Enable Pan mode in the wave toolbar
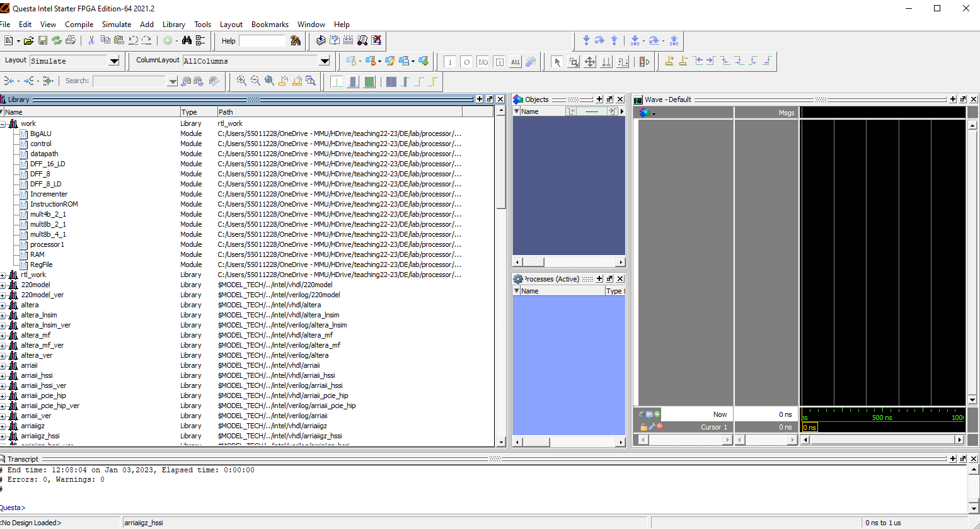The image size is (980, 529). tap(589, 61)
